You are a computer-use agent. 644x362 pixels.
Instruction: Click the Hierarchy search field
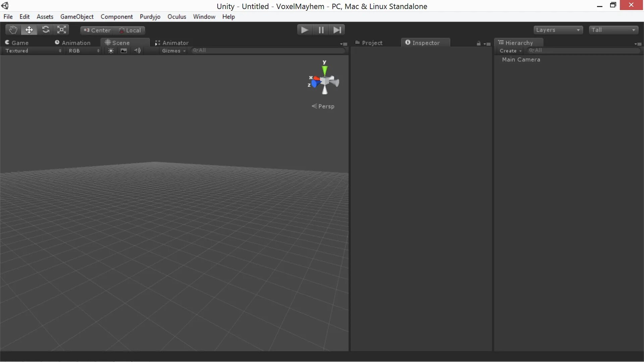[584, 50]
